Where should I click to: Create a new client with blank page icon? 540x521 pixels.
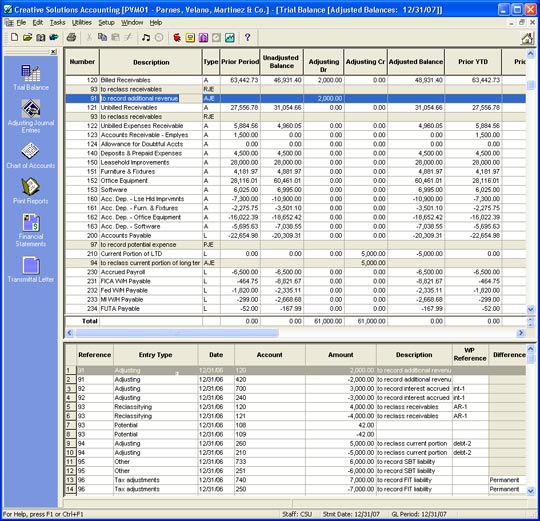pyautogui.click(x=14, y=37)
